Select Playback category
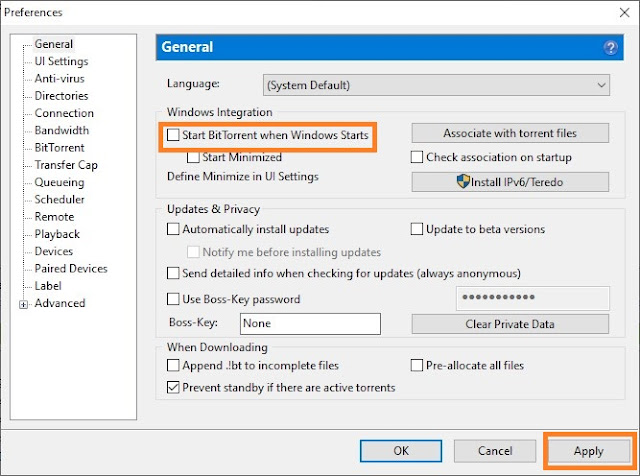640x476 pixels. [57, 234]
